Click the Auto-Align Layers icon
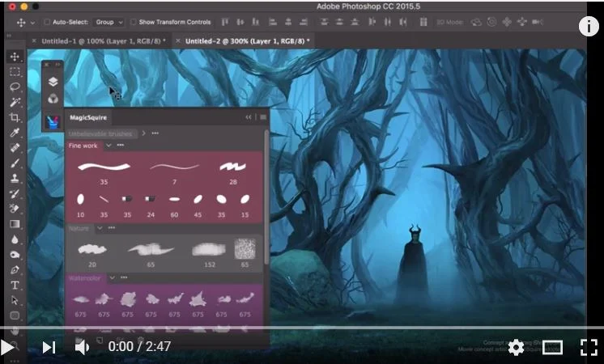Image resolution: width=604 pixels, height=364 pixels. pos(423,22)
